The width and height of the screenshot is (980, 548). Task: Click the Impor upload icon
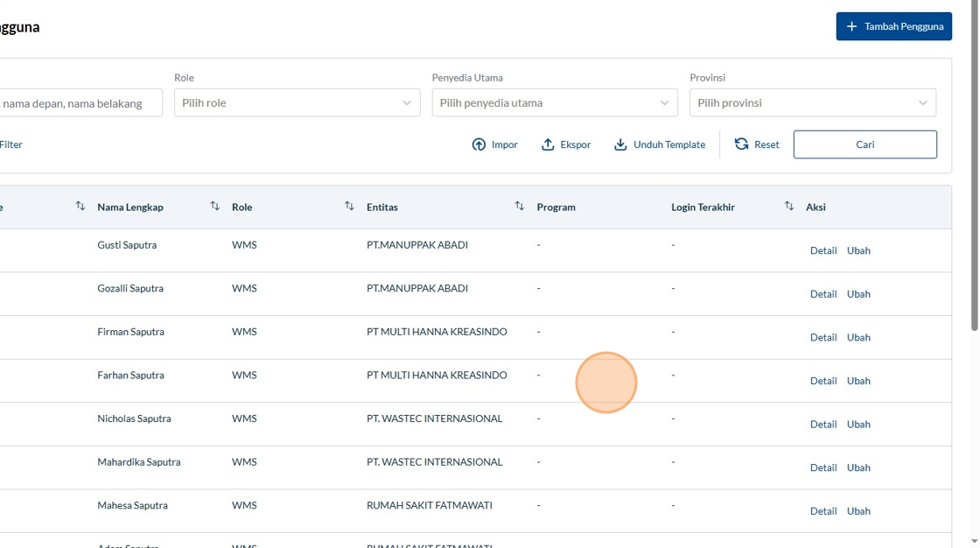(x=479, y=144)
